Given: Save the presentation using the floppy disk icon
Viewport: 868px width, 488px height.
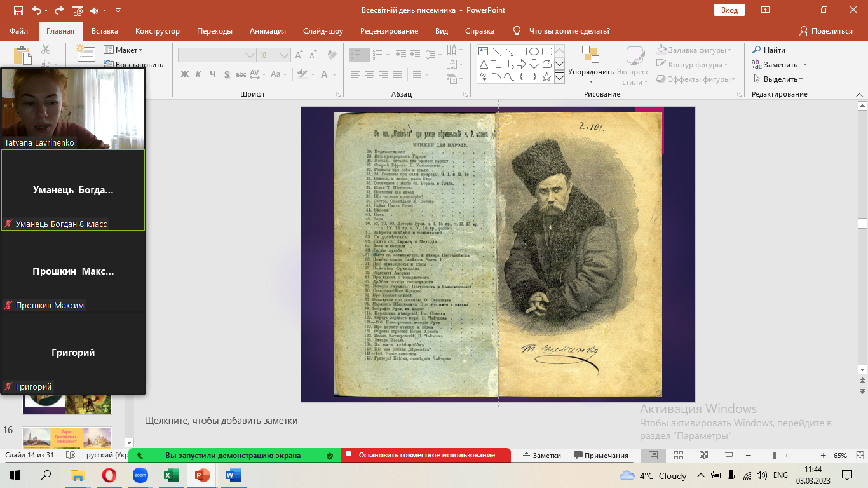Looking at the screenshot, I should click(18, 10).
